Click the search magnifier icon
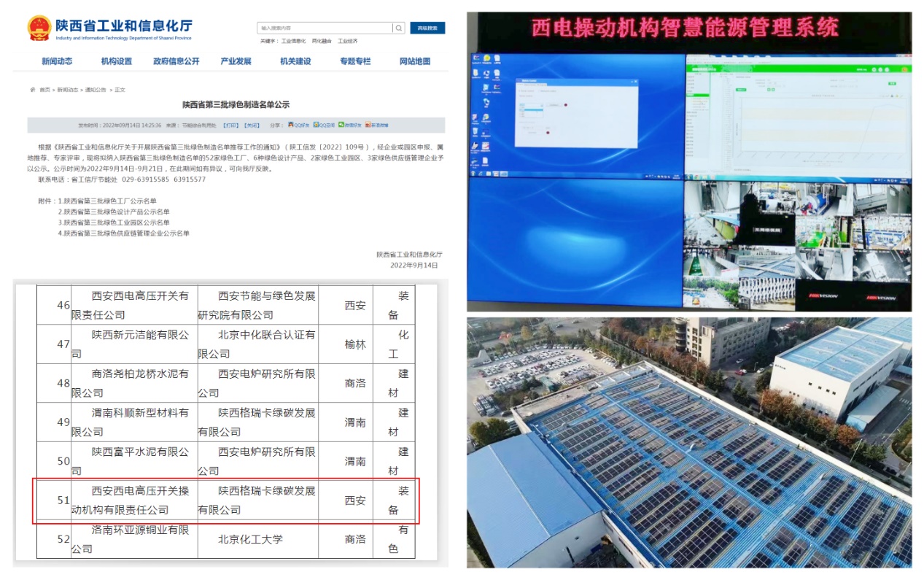Viewport: 924px width, 580px height. pos(399,28)
